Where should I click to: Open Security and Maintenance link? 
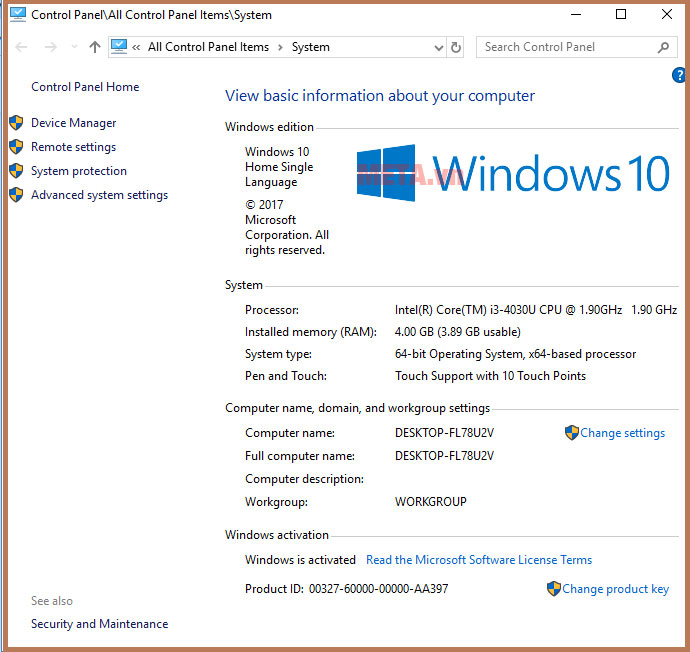click(x=99, y=624)
